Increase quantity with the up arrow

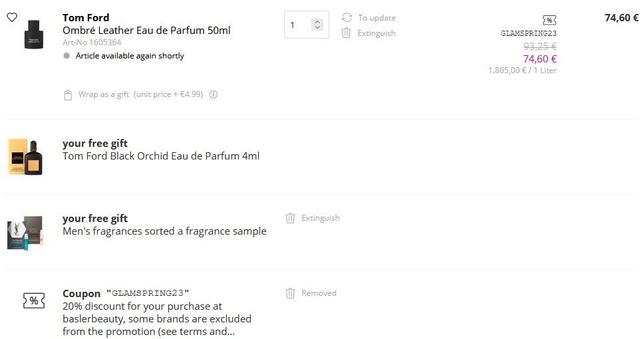[317, 21]
